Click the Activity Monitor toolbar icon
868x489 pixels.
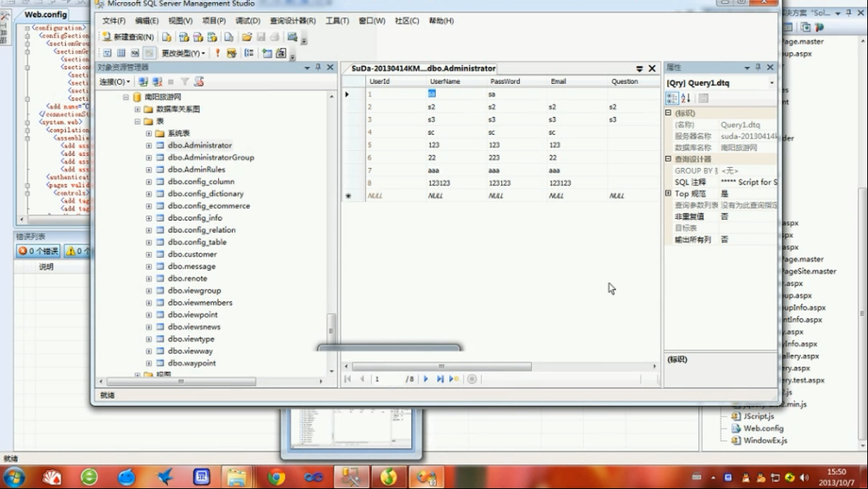point(293,37)
